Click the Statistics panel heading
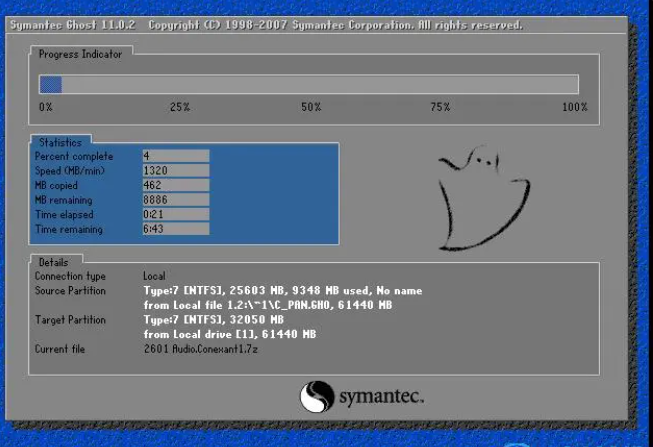The width and height of the screenshot is (653, 447). tap(60, 143)
